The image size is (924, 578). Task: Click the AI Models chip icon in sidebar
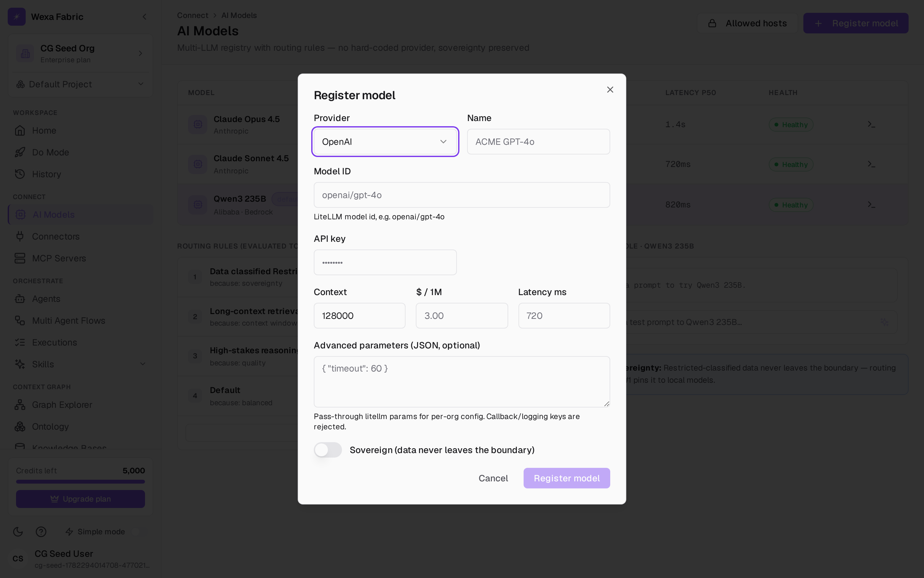21,215
